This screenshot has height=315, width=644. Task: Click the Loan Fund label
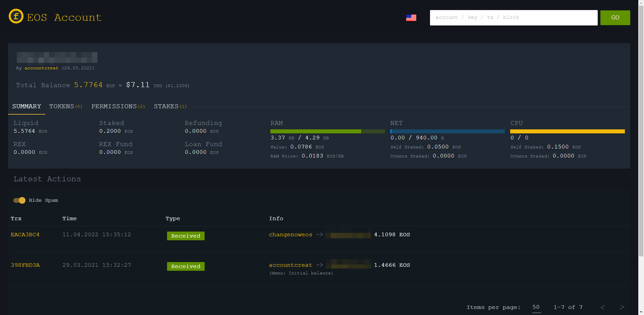(204, 144)
